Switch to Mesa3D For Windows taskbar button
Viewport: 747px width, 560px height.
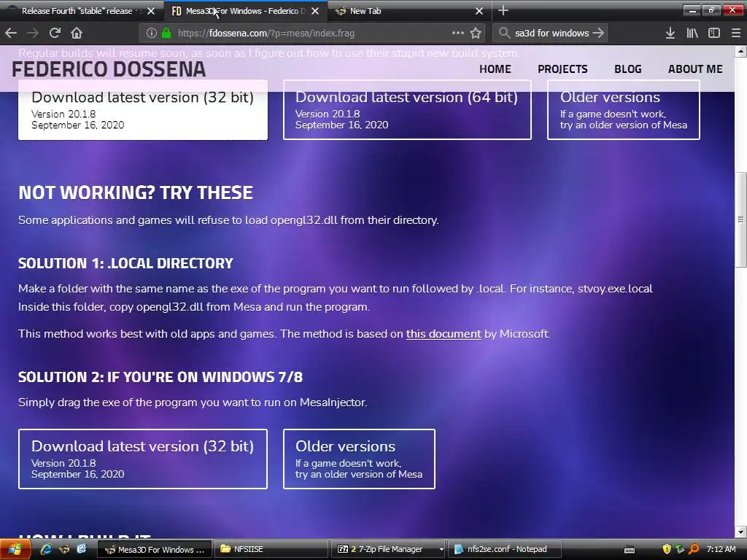pos(155,550)
